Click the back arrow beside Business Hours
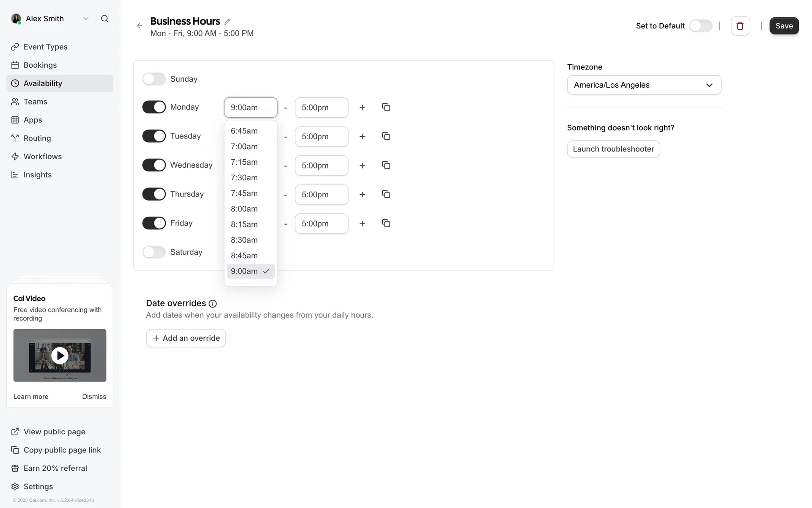 140,26
